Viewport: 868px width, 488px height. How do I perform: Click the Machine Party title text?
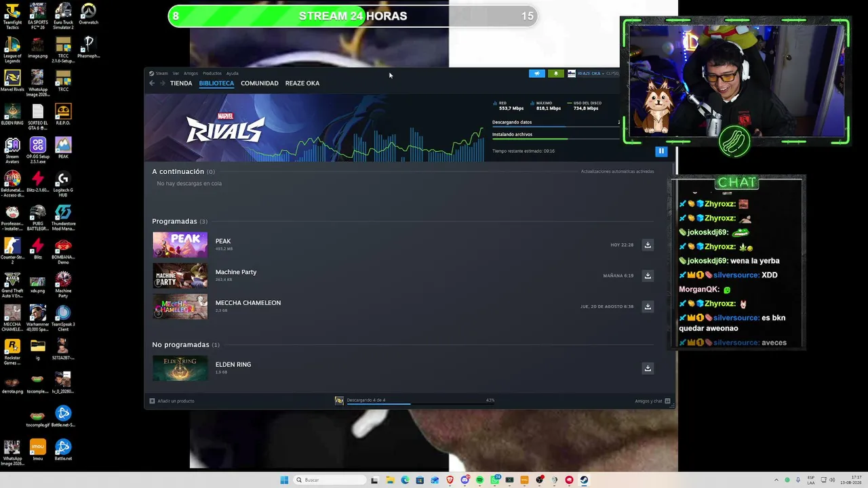pyautogui.click(x=236, y=272)
